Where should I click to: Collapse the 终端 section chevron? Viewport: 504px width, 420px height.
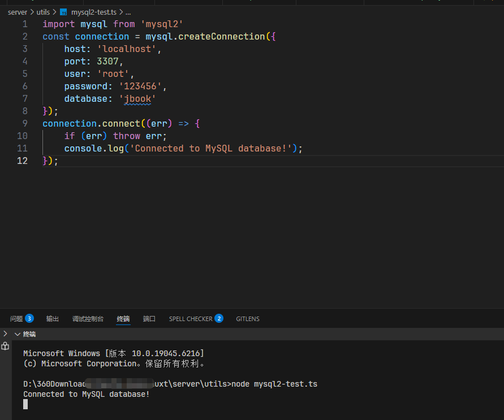click(x=18, y=334)
